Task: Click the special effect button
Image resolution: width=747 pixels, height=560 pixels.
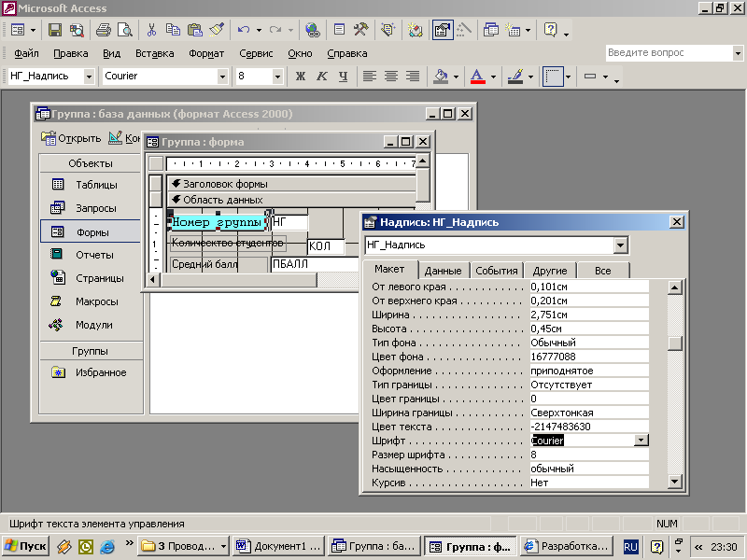Action: pos(590,77)
